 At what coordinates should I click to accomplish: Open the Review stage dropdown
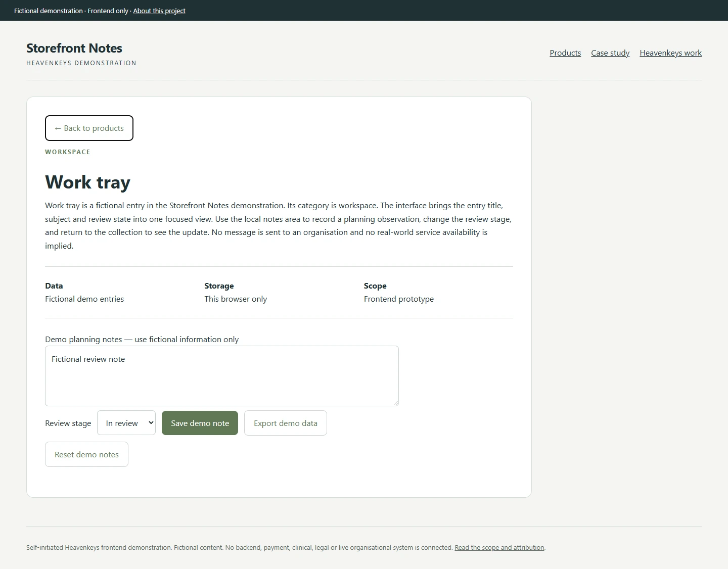click(x=126, y=423)
